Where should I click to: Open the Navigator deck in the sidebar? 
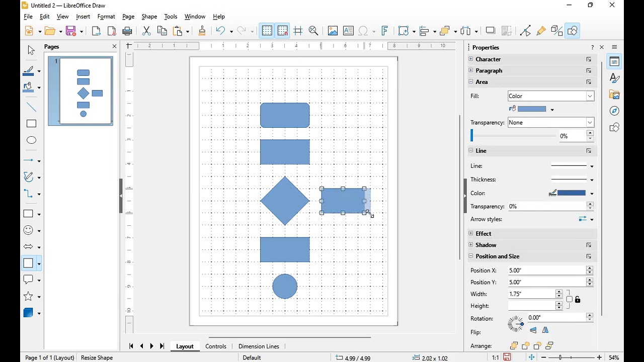[614, 111]
